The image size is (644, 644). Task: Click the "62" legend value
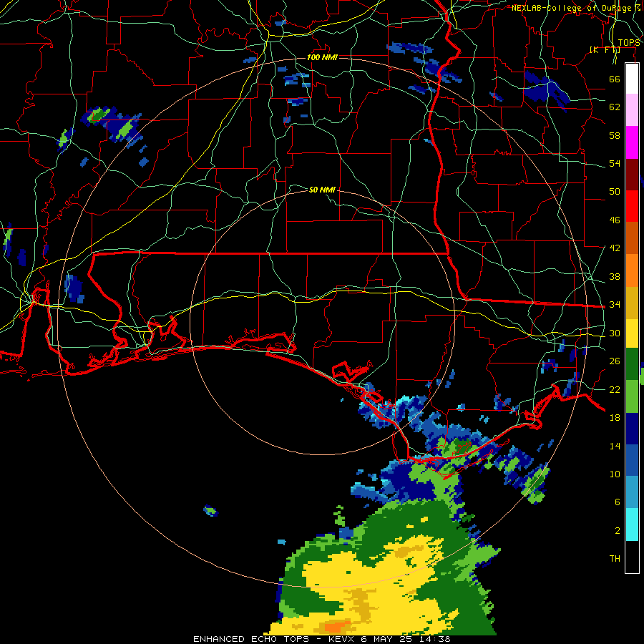coord(615,107)
